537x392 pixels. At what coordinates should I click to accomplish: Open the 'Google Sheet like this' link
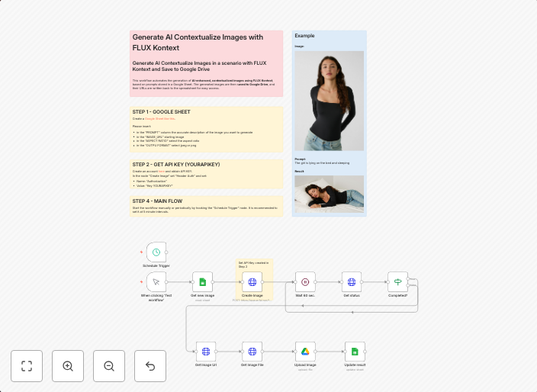[x=159, y=119]
